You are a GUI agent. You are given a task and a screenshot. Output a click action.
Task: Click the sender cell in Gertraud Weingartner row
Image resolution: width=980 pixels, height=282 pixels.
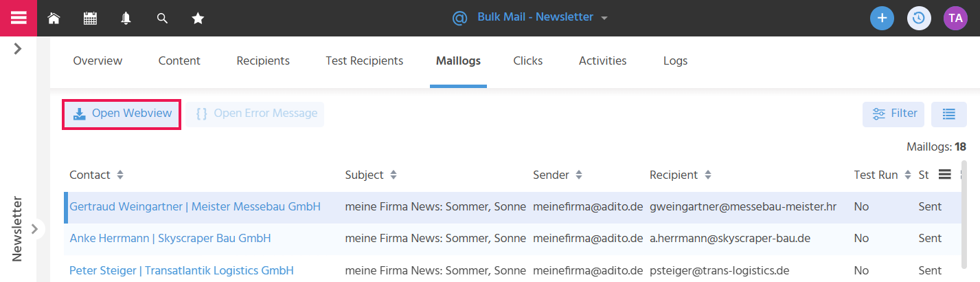point(588,206)
